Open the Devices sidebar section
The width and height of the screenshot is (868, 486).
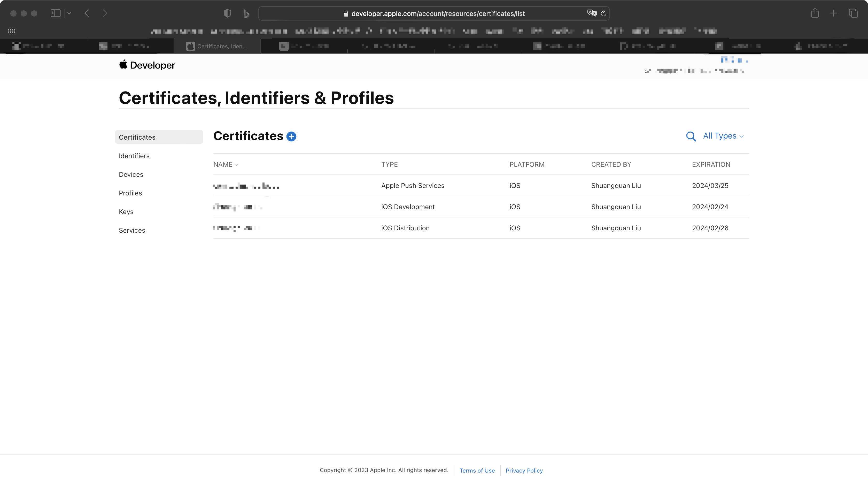pos(131,174)
